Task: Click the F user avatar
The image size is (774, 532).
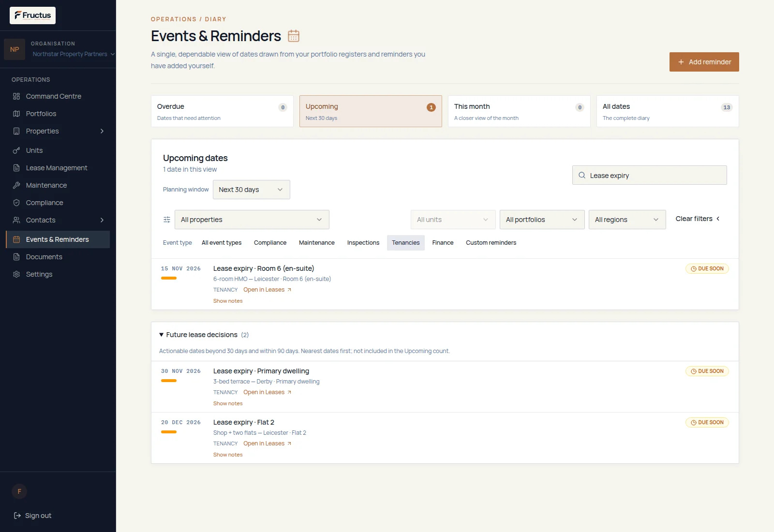Action: point(19,491)
